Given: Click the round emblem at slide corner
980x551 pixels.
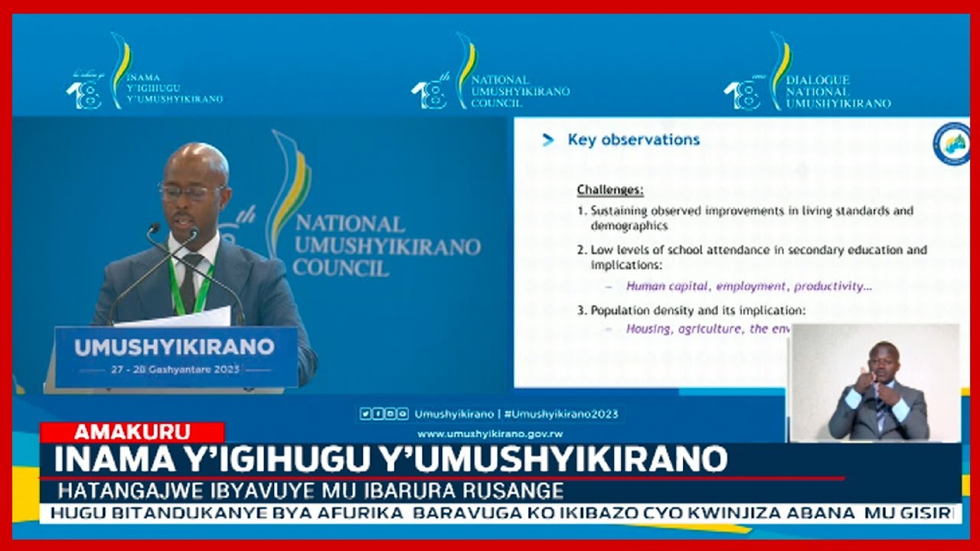Looking at the screenshot, I should (x=952, y=142).
